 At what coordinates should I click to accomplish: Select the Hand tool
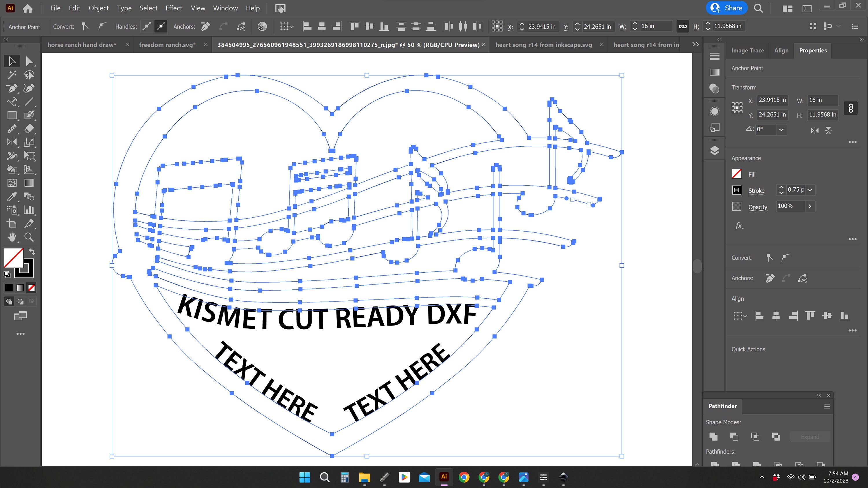(12, 237)
